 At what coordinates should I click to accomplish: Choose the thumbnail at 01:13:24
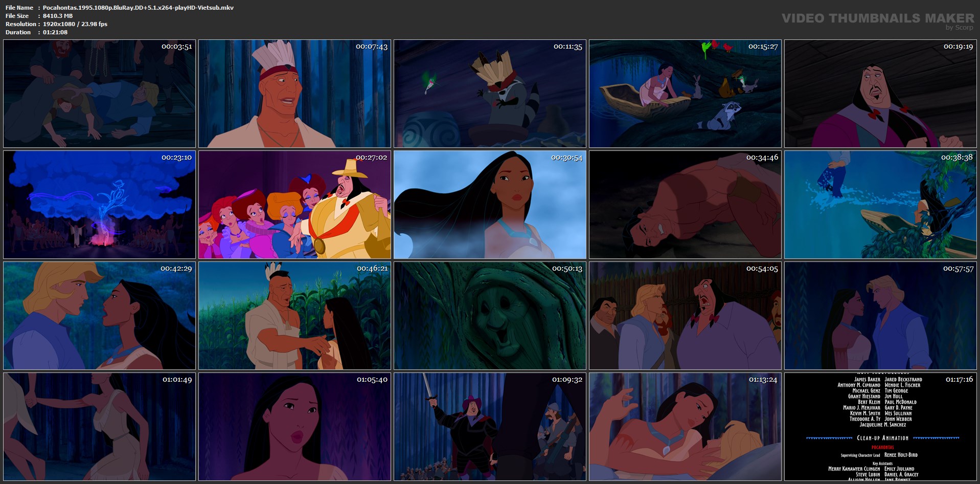(x=685, y=427)
